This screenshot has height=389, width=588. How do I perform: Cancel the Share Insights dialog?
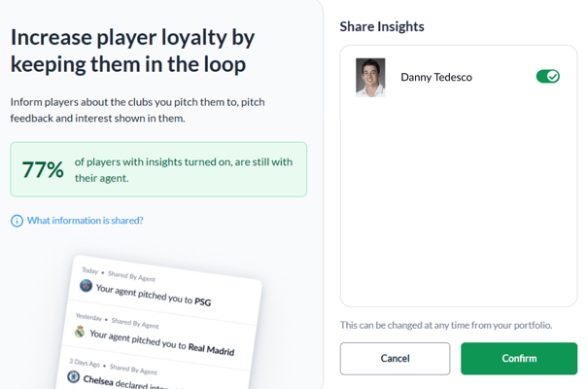click(x=395, y=358)
